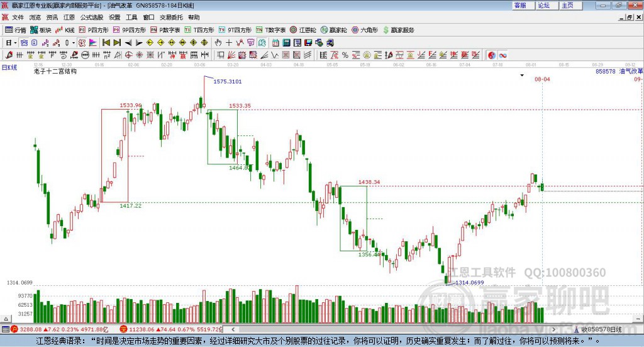
Task: Open the 交易委托 menu
Action: pos(171,17)
